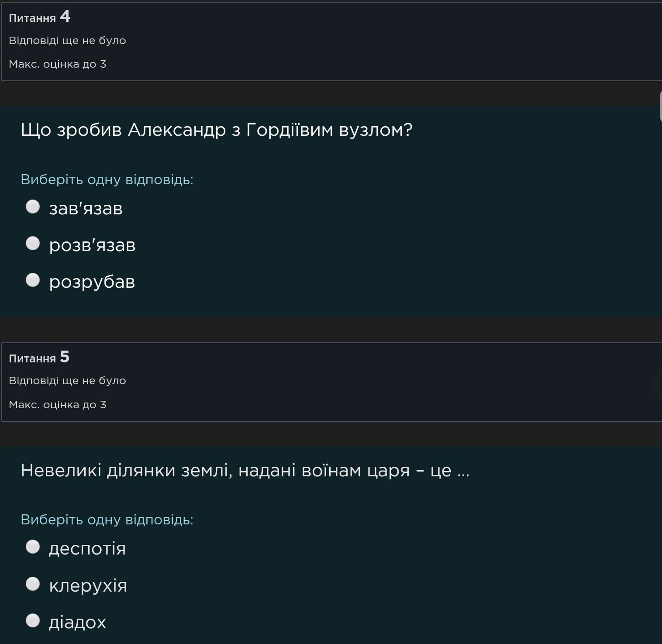This screenshot has width=662, height=644.
Task: Choose the "розв'язав" radio button
Action: (33, 243)
